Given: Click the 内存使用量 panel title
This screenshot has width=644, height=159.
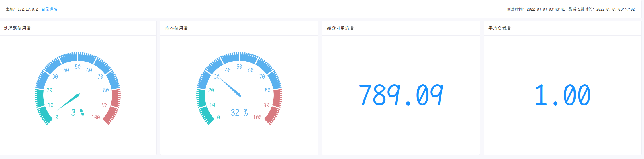Looking at the screenshot, I should click(x=177, y=28).
